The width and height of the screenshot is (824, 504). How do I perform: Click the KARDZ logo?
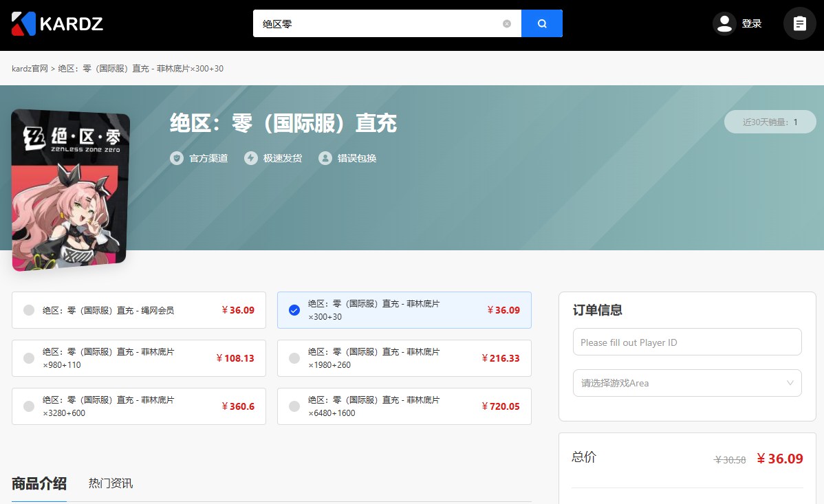click(x=57, y=23)
